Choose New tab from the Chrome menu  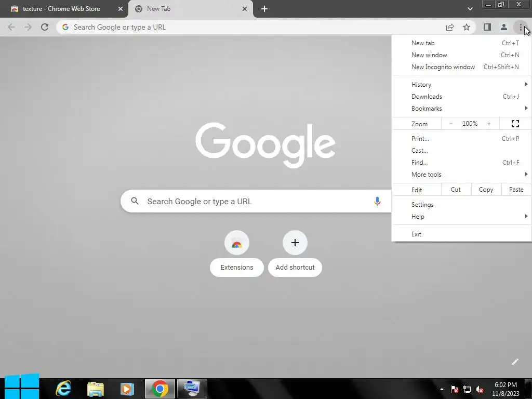tap(461, 43)
